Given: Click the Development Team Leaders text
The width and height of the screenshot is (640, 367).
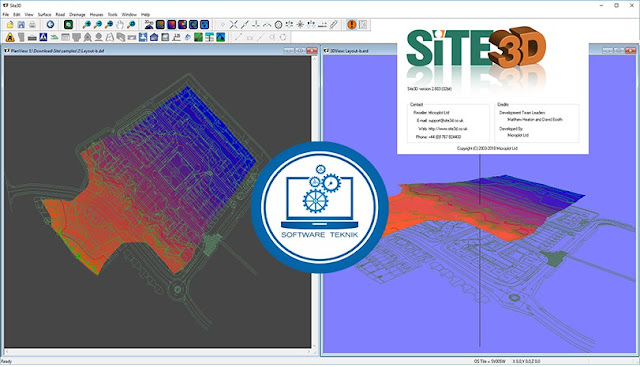Looking at the screenshot, I should (522, 112).
